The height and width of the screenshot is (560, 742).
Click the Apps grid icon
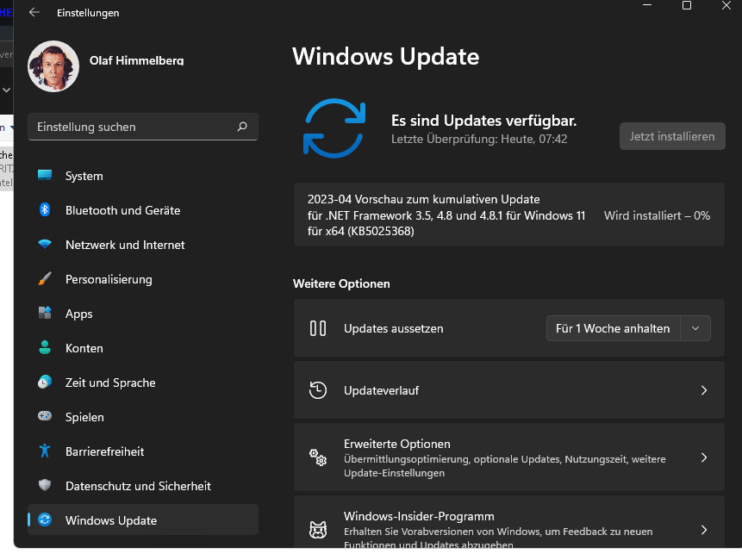point(45,313)
